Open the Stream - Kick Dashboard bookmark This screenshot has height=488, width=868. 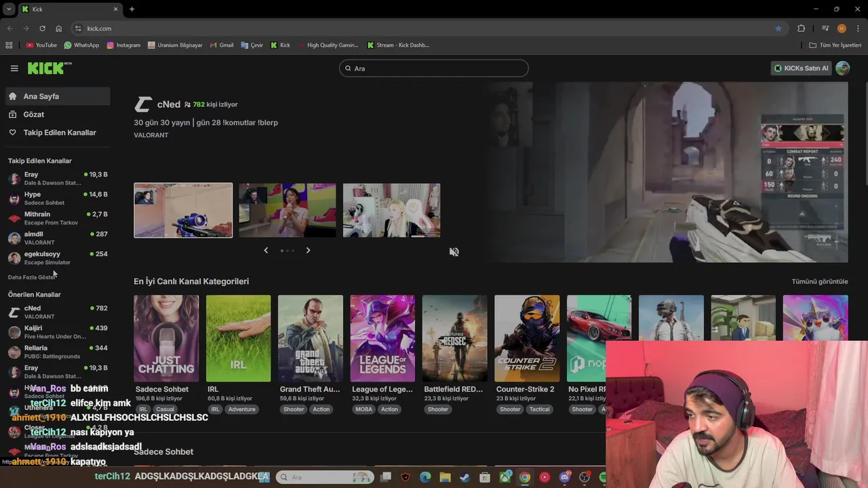coord(398,45)
